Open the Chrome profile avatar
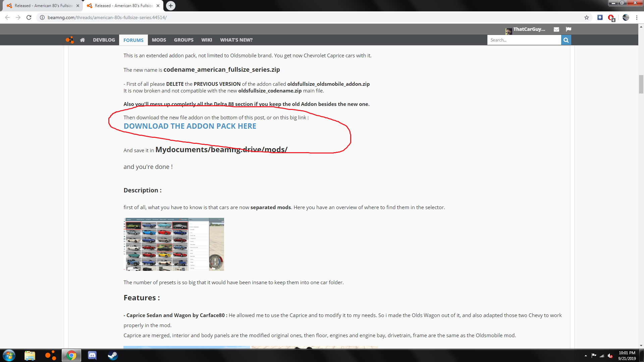The height and width of the screenshot is (362, 644). pos(626,17)
